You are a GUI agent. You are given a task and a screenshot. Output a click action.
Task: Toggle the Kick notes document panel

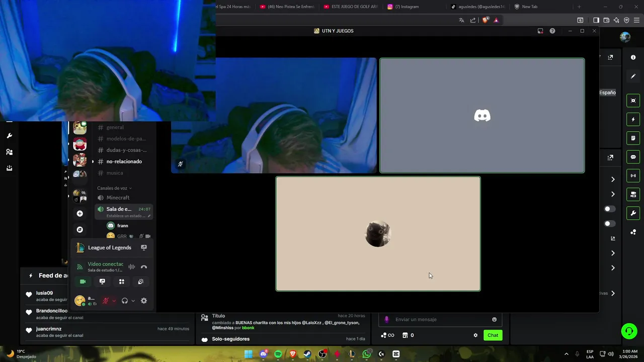click(x=633, y=138)
